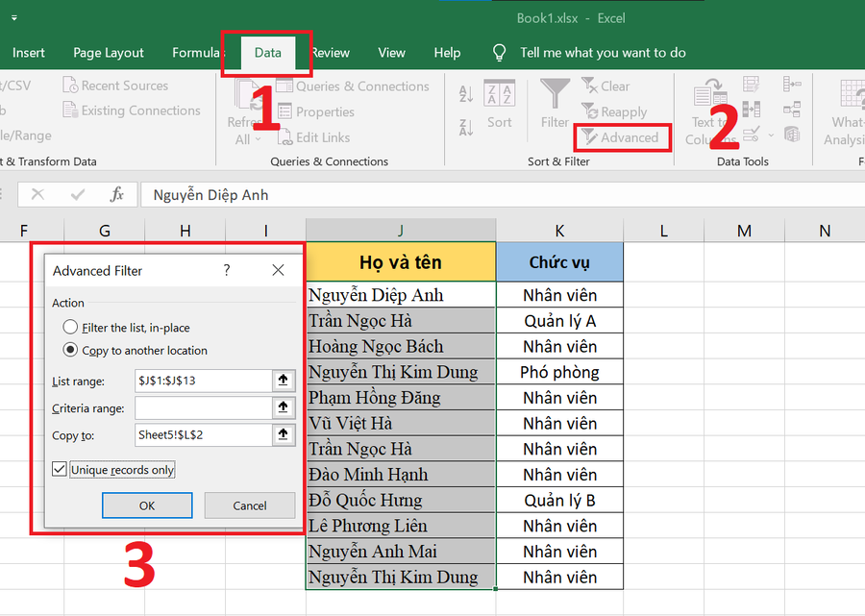This screenshot has height=616, width=865.
Task: Expand the Data Validation dropdown arrow
Action: click(771, 135)
